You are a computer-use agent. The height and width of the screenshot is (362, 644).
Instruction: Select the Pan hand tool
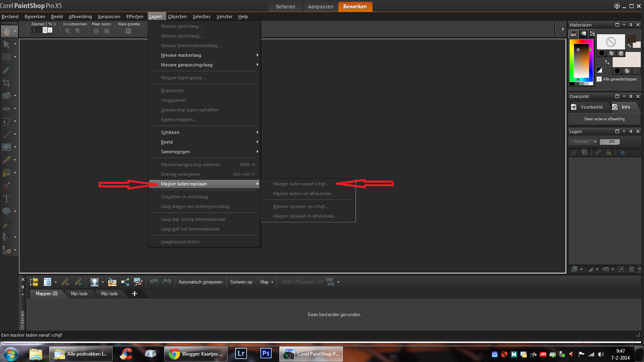(x=6, y=31)
